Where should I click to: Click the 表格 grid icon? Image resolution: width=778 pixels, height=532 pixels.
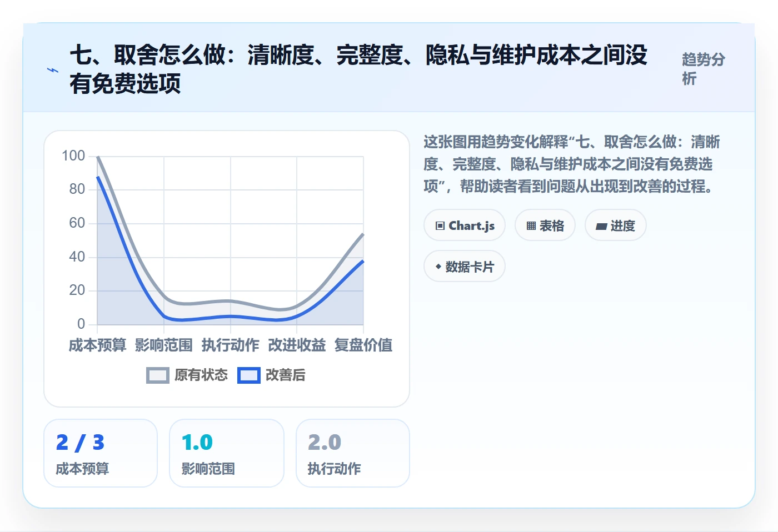tap(531, 225)
